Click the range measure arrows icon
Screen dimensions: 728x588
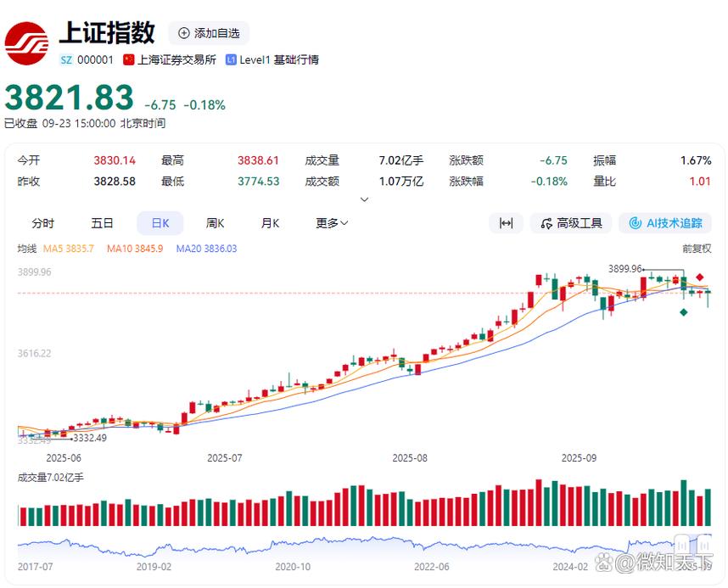point(506,223)
